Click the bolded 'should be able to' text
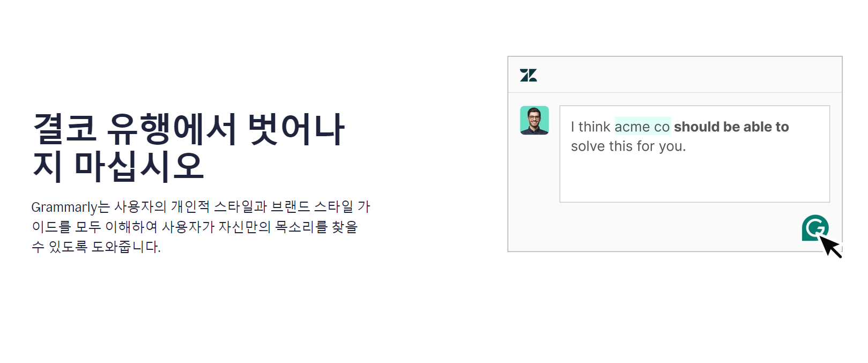The width and height of the screenshot is (868, 363). click(x=732, y=127)
